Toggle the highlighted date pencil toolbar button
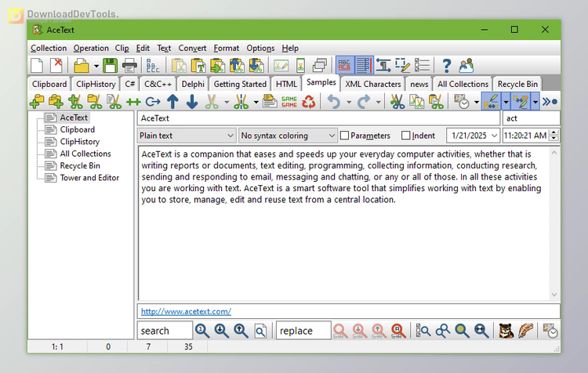 pos(521,102)
